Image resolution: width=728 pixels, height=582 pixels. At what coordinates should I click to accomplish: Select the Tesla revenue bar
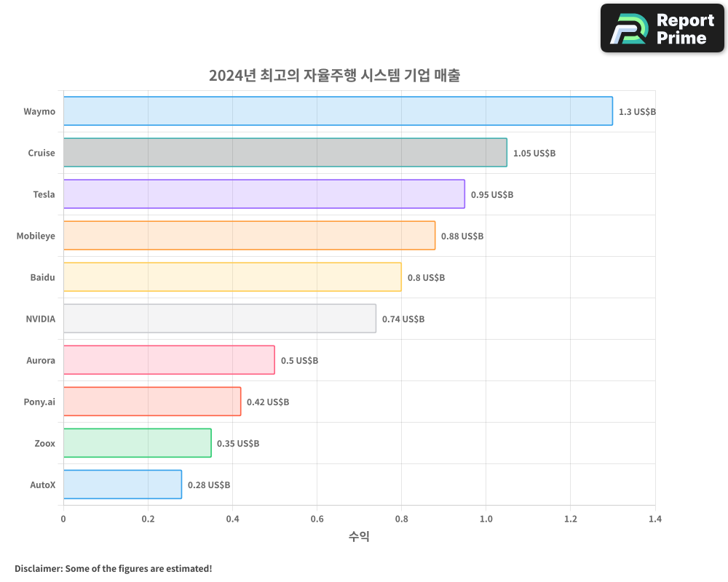pyautogui.click(x=262, y=194)
